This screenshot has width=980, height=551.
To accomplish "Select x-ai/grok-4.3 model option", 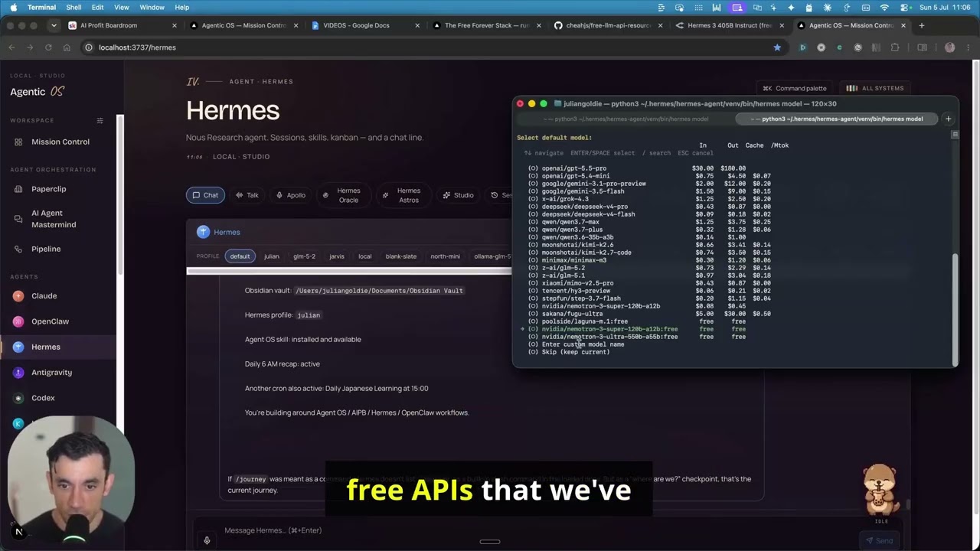I will point(559,199).
